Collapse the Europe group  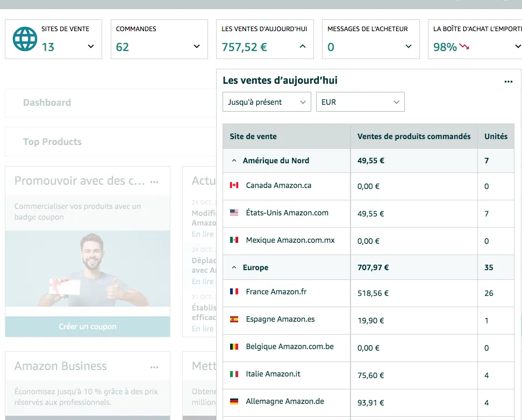coord(234,267)
